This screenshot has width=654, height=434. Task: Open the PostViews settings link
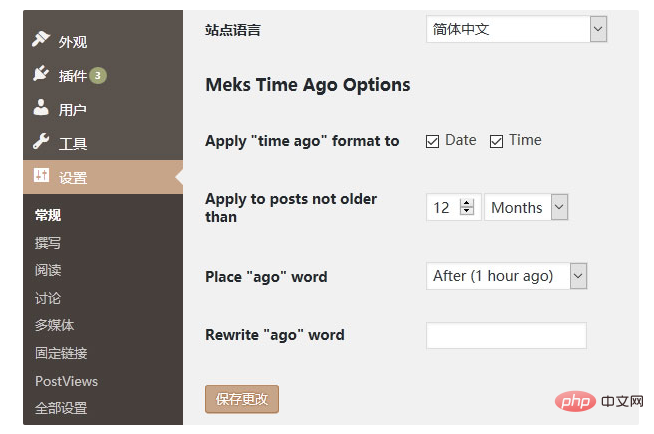[x=66, y=381]
